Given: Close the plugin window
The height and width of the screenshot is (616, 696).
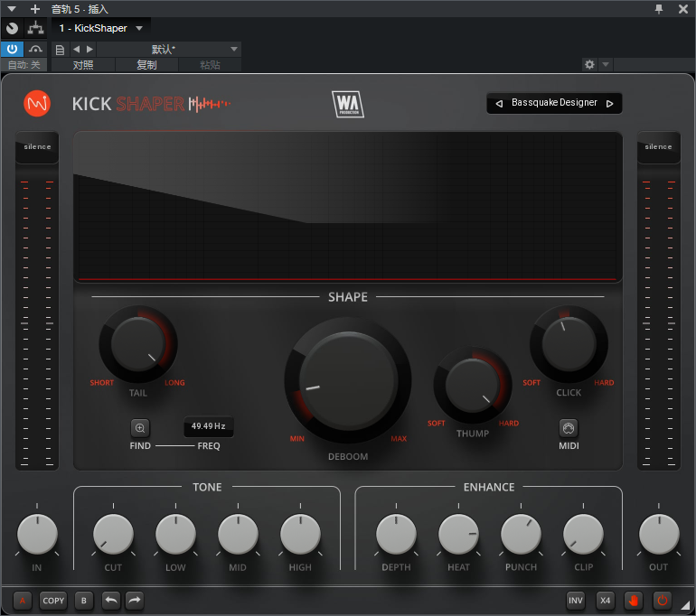Looking at the screenshot, I should (683, 9).
